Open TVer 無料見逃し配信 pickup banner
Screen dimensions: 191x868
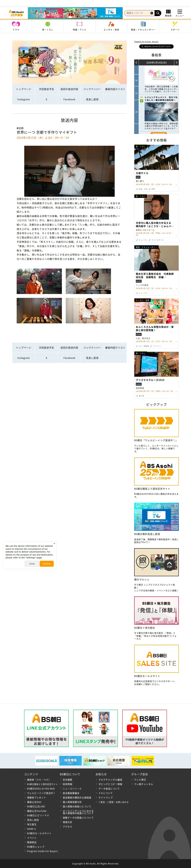pyautogui.click(x=156, y=517)
